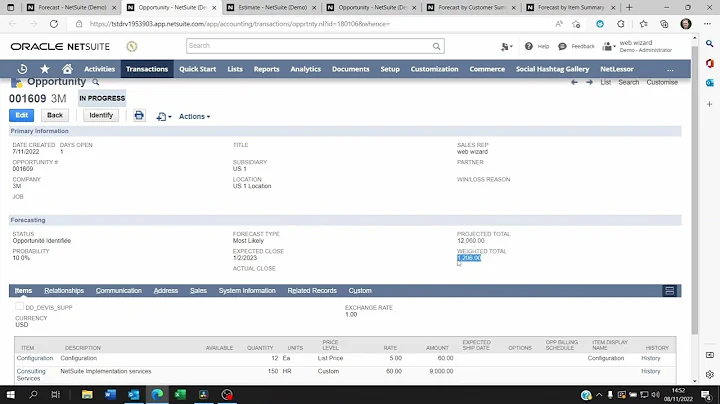The width and height of the screenshot is (720, 404).
Task: Open the new-record icon dropdown next to print
Action: click(x=163, y=117)
